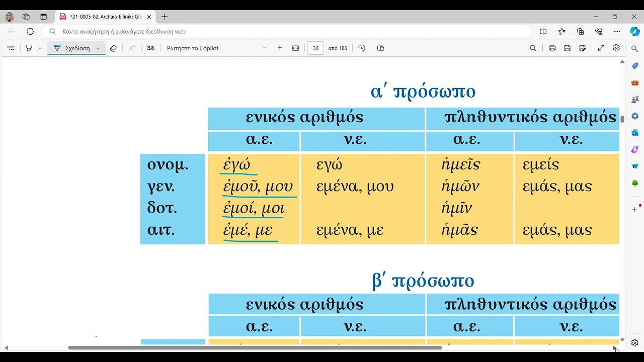Open the PDF table of contents panel

pyautogui.click(x=11, y=48)
